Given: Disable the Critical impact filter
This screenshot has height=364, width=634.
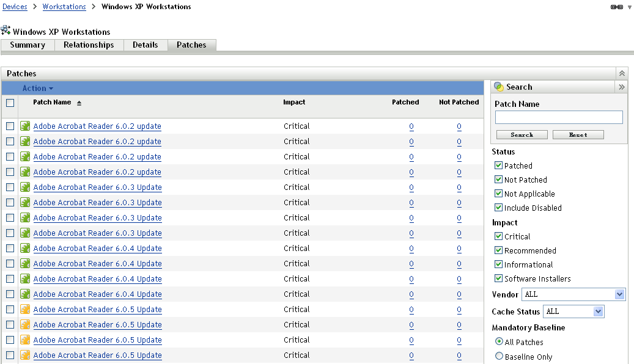Looking at the screenshot, I should [x=498, y=236].
